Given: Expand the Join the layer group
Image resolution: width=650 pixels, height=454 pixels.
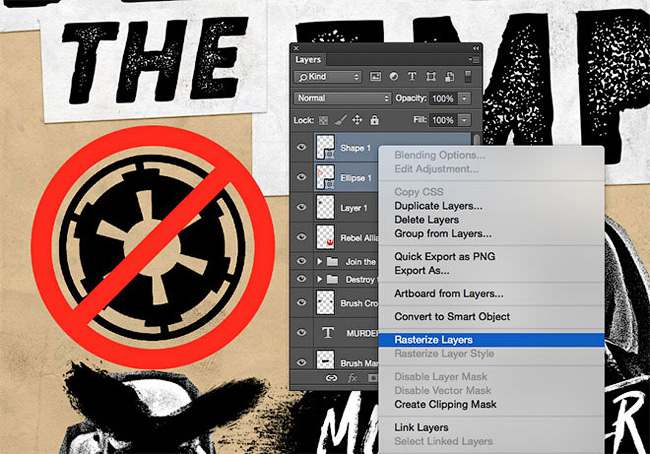Looking at the screenshot, I should click(319, 262).
